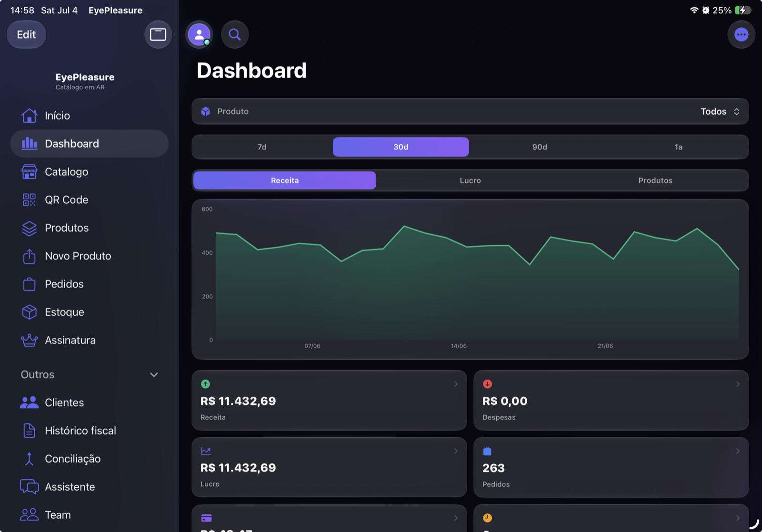The image size is (762, 532).
Task: Open Pedidos card details chevron
Action: [x=738, y=451]
